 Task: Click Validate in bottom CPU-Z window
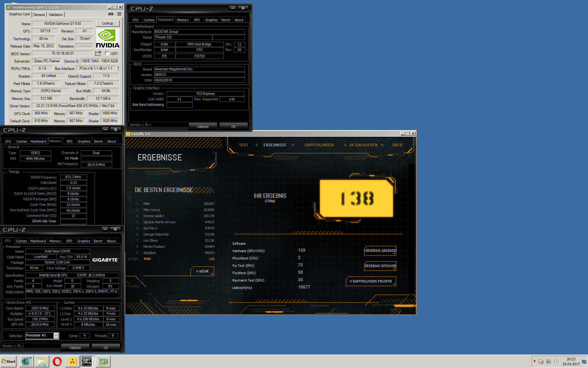point(75,348)
